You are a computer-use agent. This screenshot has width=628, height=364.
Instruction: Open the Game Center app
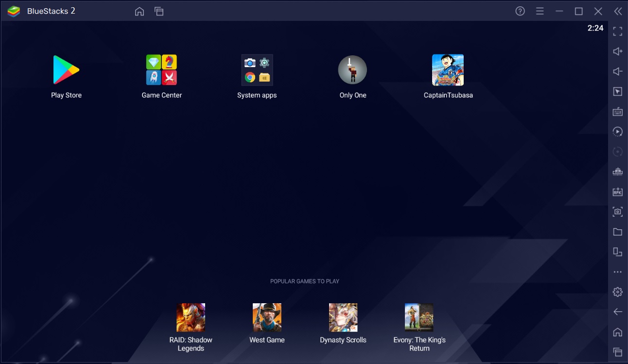click(x=161, y=70)
